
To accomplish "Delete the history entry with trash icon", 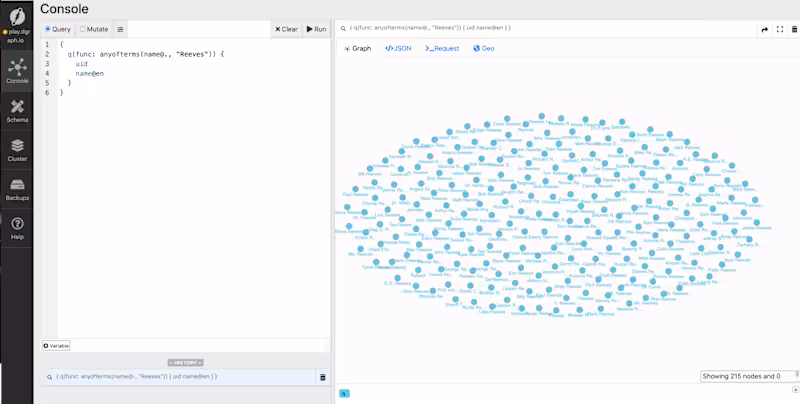I will click(x=322, y=377).
